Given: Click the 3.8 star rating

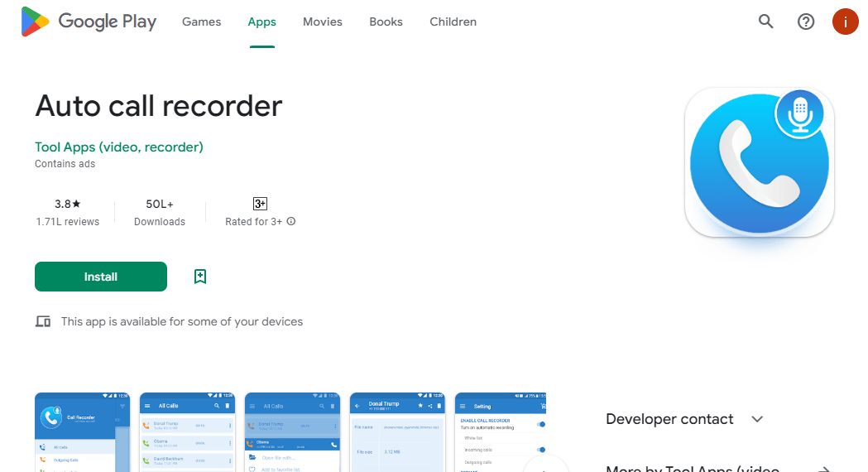Looking at the screenshot, I should (x=68, y=204).
